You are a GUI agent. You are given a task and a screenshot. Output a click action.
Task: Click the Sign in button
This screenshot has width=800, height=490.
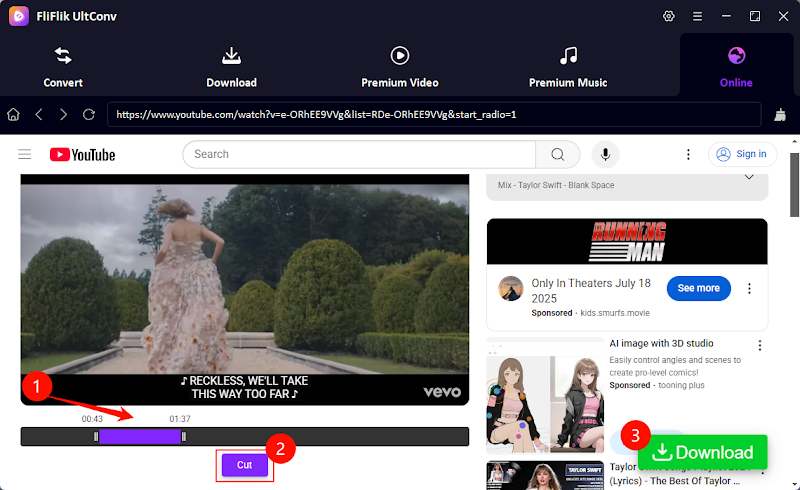tap(742, 154)
